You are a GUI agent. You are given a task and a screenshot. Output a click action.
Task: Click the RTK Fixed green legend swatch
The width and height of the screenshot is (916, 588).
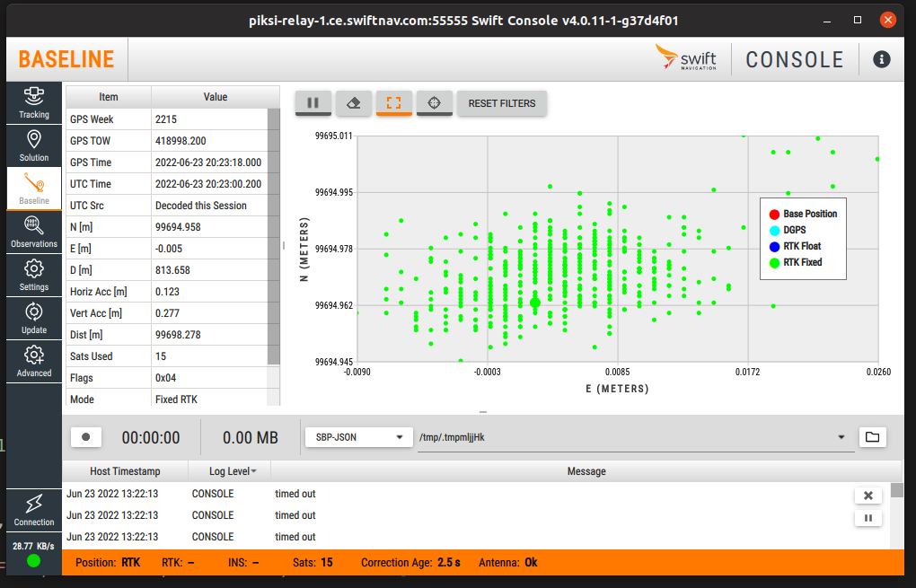tap(775, 263)
